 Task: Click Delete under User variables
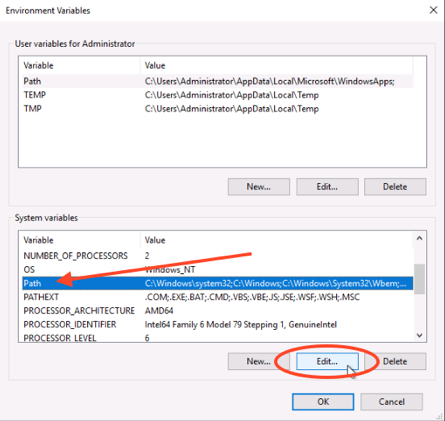pos(395,187)
